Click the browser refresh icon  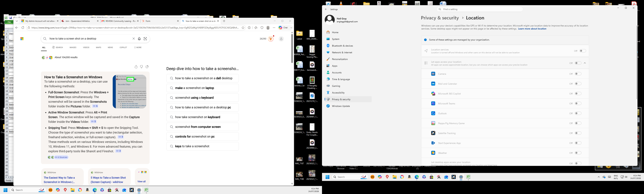23,28
